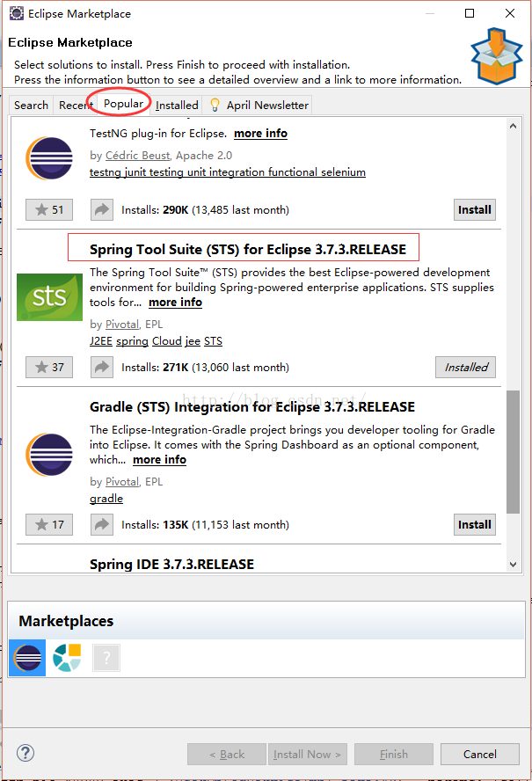Cancel the Marketplace dialog

(x=480, y=754)
